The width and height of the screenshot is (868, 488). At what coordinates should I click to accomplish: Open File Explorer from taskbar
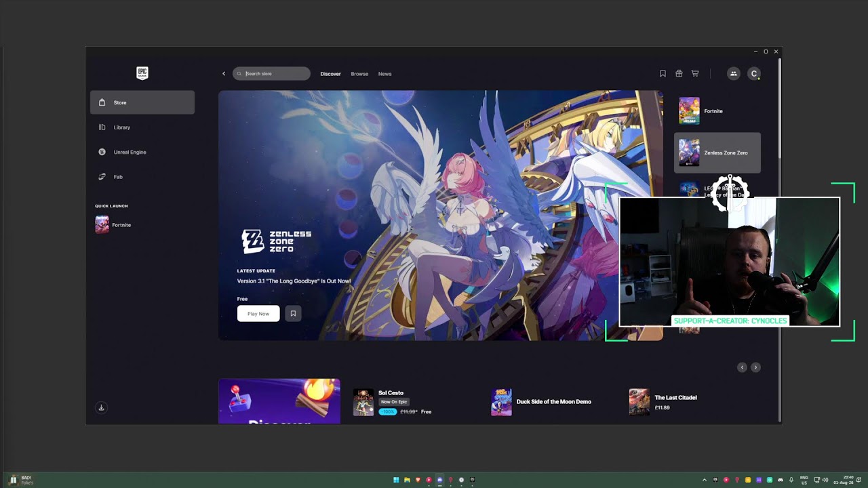click(407, 480)
